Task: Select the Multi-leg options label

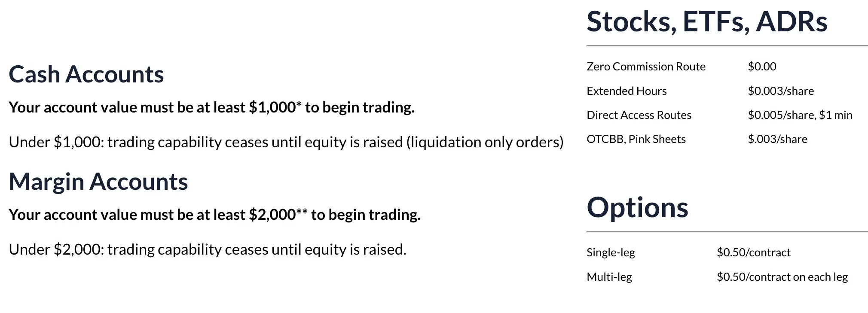Action: pos(609,277)
